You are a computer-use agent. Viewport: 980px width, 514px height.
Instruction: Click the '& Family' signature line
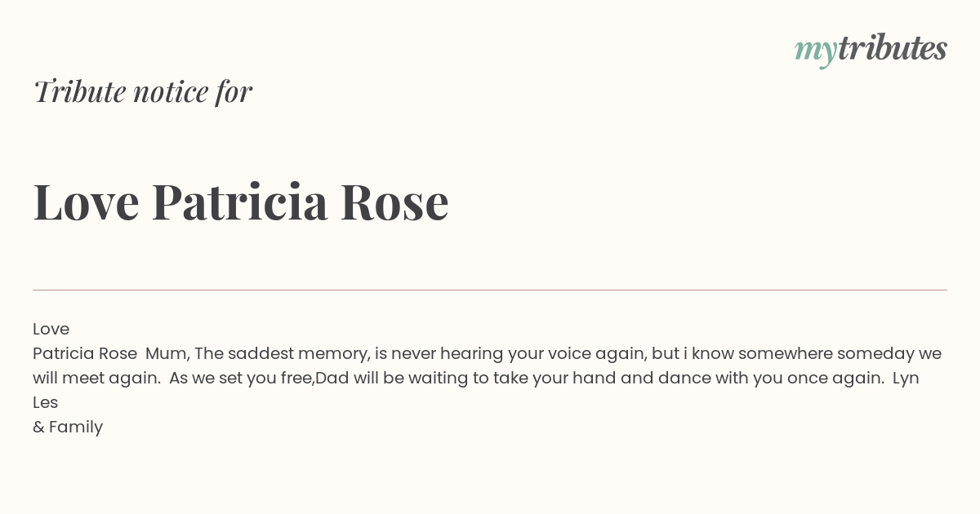coord(68,428)
